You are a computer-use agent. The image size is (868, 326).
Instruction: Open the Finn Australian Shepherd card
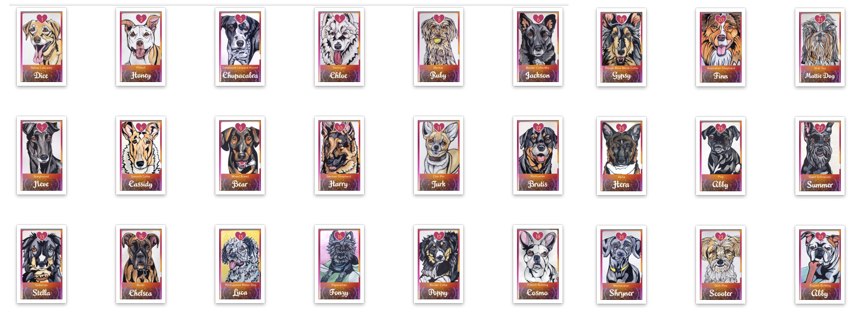coord(720,47)
